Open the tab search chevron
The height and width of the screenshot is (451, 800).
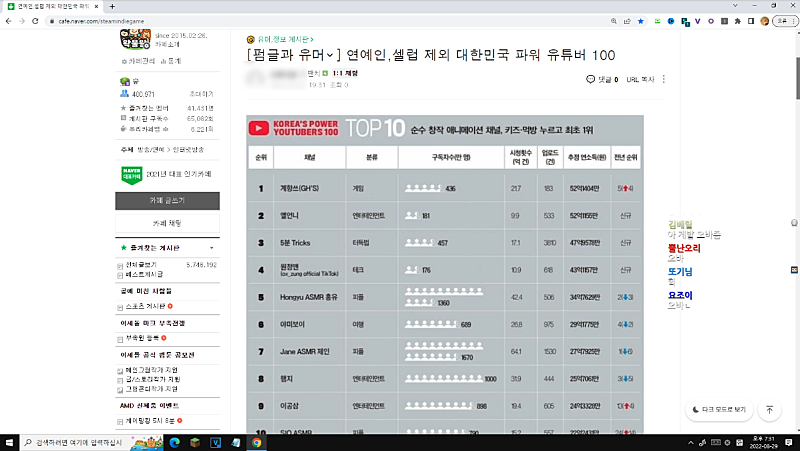[x=735, y=6]
